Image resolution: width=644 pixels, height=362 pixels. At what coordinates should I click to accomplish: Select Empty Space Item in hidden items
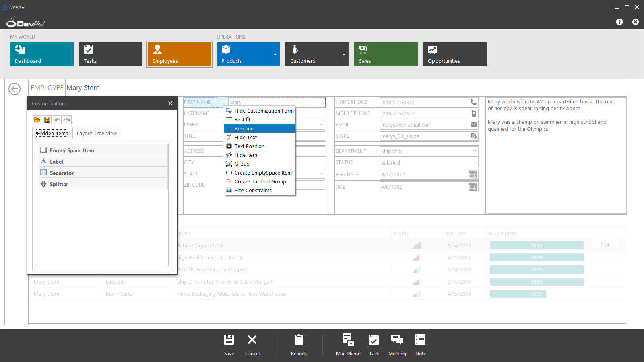103,150
